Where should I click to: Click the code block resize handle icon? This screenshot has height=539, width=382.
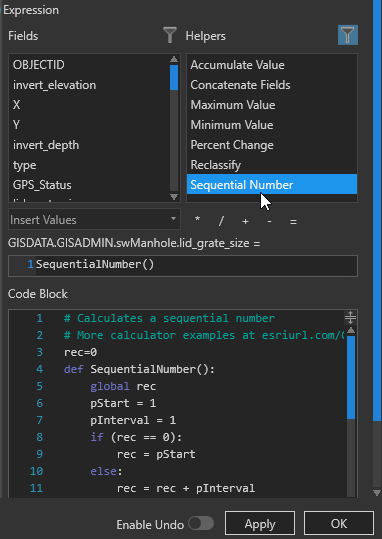click(350, 318)
